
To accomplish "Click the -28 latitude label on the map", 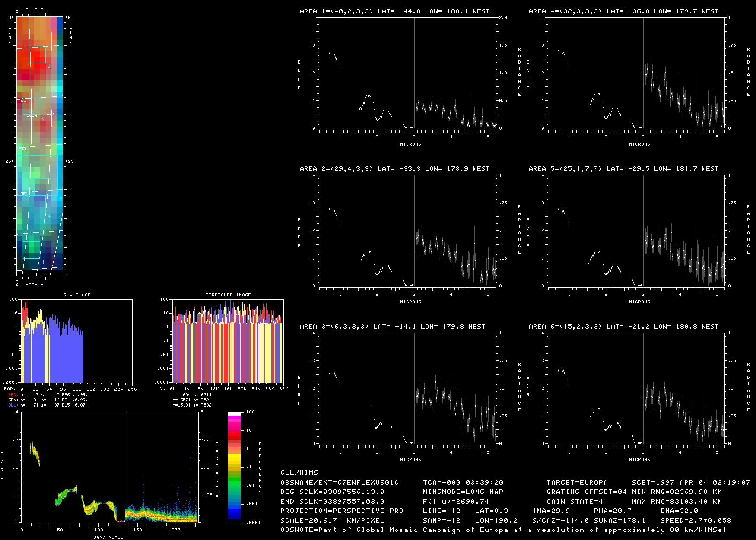I will click(x=22, y=148).
